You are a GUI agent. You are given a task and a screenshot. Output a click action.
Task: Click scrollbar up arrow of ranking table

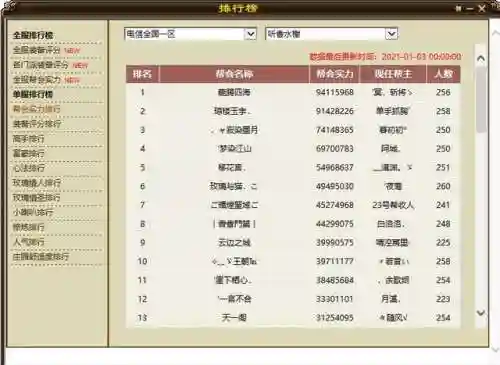pos(481,58)
